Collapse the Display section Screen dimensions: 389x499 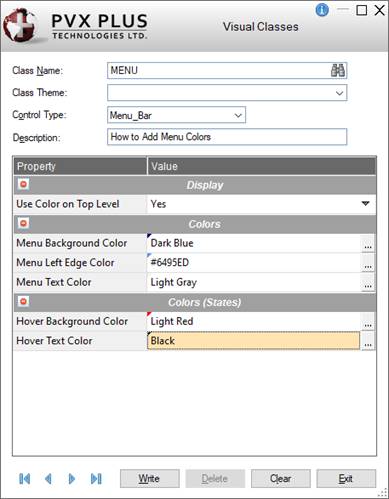[x=23, y=184]
